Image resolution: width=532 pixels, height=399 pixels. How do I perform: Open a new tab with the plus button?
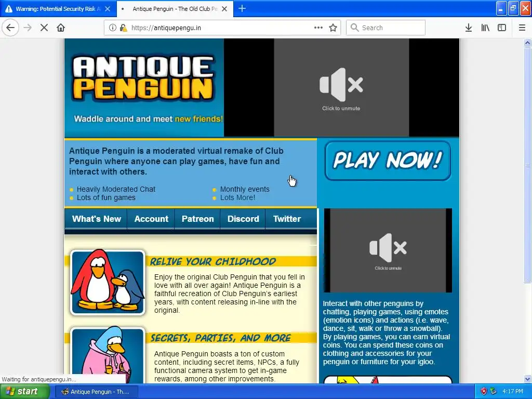pyautogui.click(x=242, y=8)
